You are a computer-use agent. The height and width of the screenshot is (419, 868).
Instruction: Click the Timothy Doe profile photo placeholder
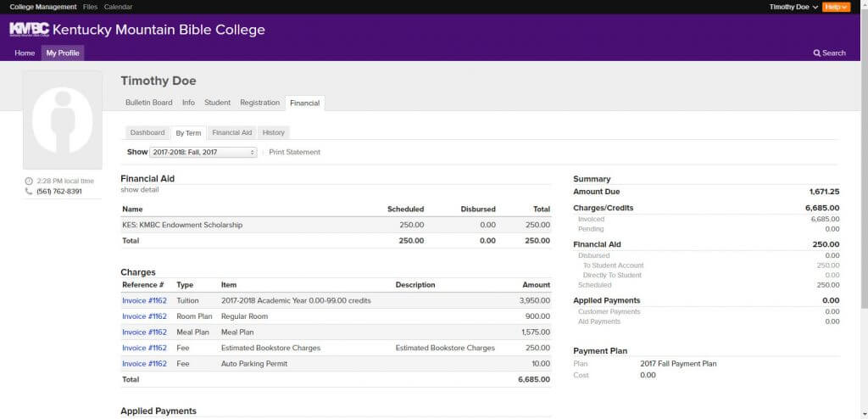click(x=63, y=120)
